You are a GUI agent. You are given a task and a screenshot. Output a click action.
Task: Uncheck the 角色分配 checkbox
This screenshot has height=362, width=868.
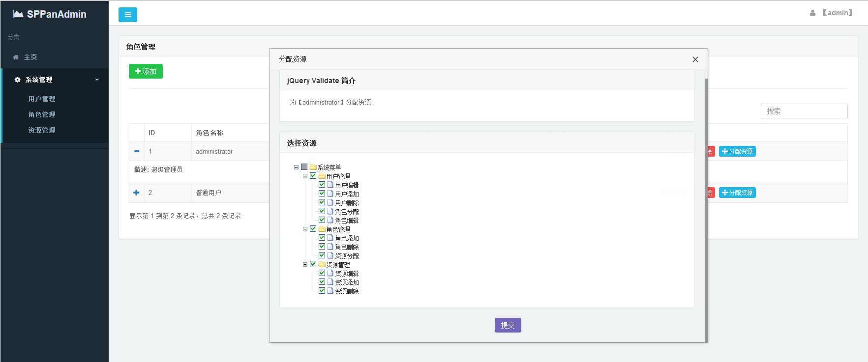[322, 211]
